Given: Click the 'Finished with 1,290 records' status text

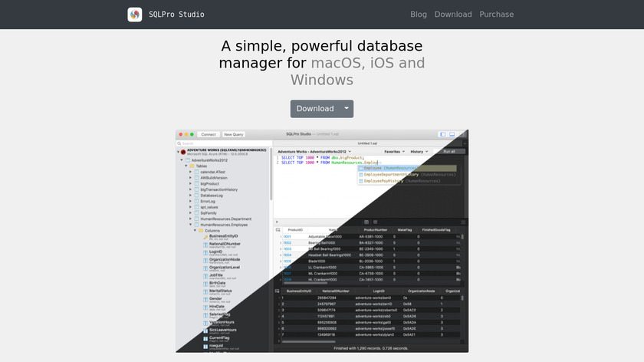Looking at the screenshot, I should (x=371, y=348).
